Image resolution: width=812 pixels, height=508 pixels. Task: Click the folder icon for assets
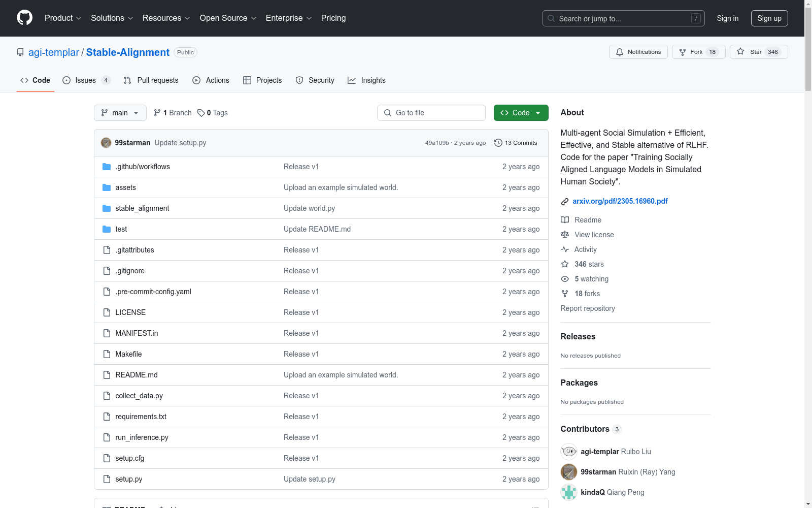point(107,187)
